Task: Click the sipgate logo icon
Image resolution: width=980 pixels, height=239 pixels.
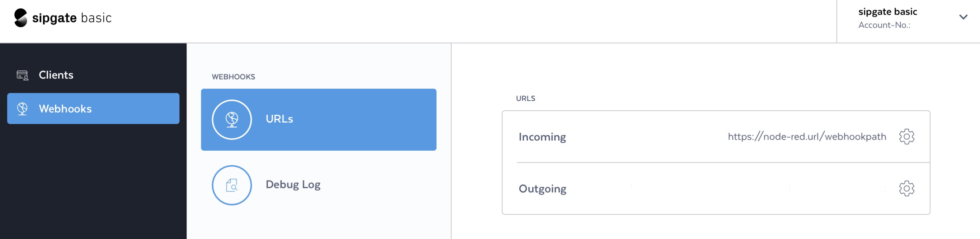Action: (x=20, y=18)
